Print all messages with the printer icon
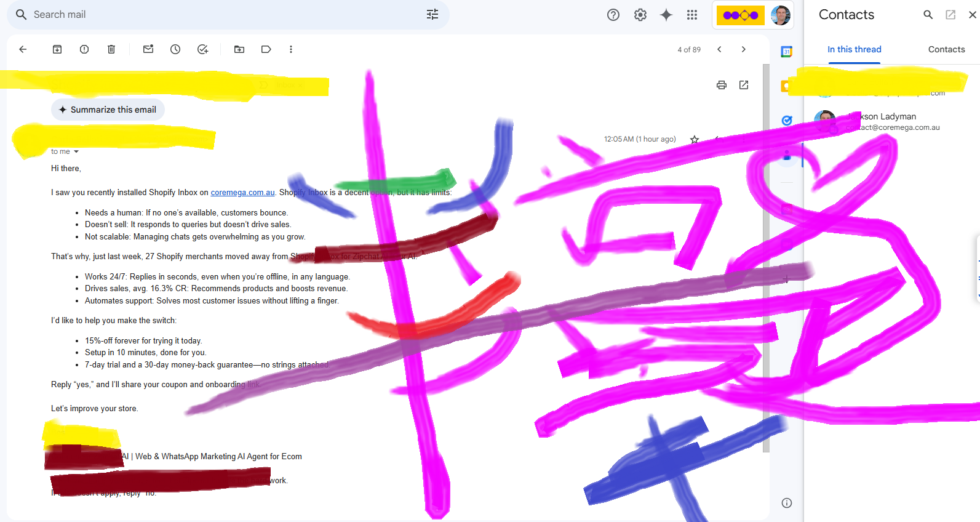 (722, 85)
